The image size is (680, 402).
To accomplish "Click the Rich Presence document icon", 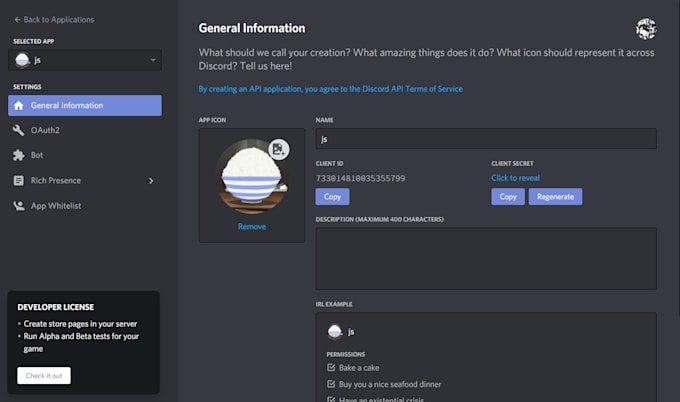I will 19,180.
